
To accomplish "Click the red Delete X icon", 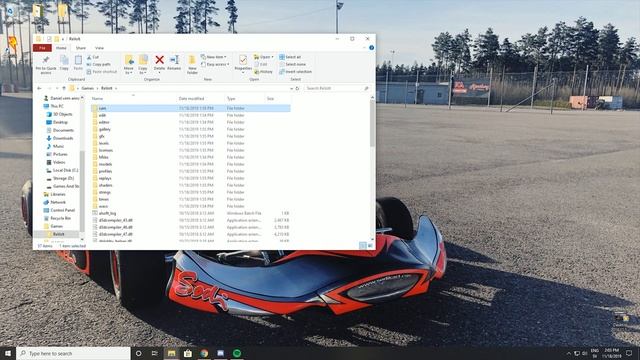I will pyautogui.click(x=160, y=60).
